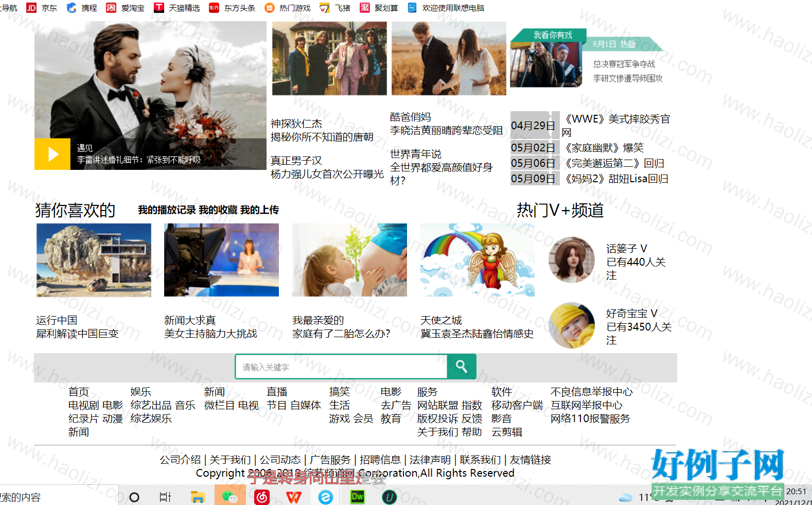This screenshot has width=812, height=505.
Task: Open 友情链接 in the footer bar
Action: coord(531,460)
